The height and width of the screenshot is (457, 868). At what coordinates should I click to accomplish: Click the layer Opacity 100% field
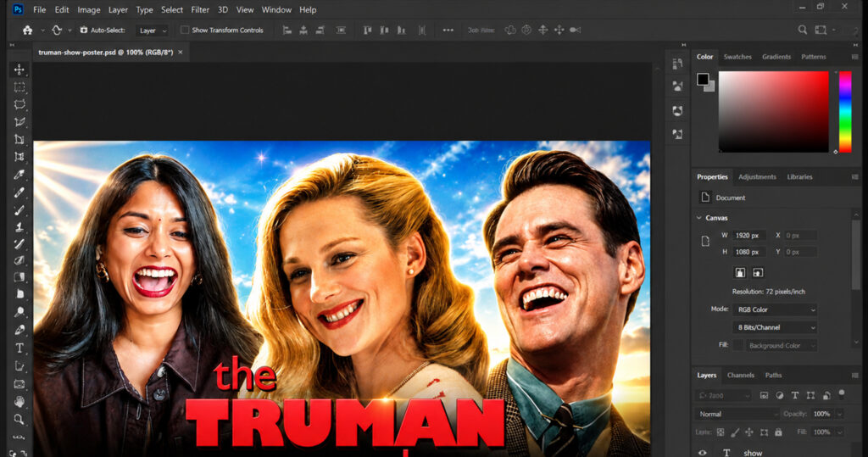(x=821, y=414)
